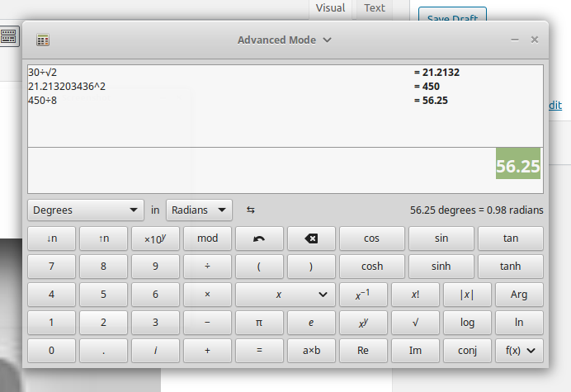Toggle superscript ↑n mode
The height and width of the screenshot is (392, 571).
point(103,239)
